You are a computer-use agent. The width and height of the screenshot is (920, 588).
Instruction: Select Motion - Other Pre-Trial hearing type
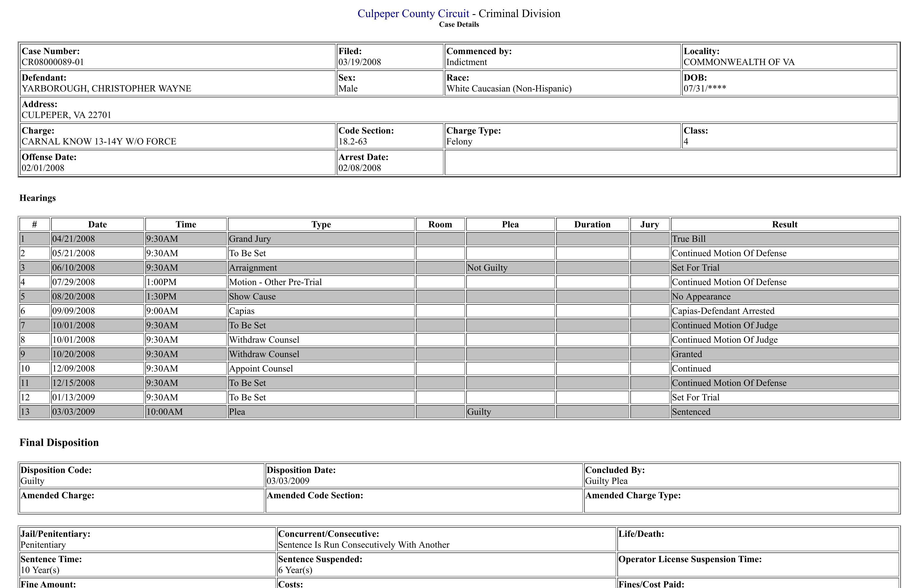276,282
